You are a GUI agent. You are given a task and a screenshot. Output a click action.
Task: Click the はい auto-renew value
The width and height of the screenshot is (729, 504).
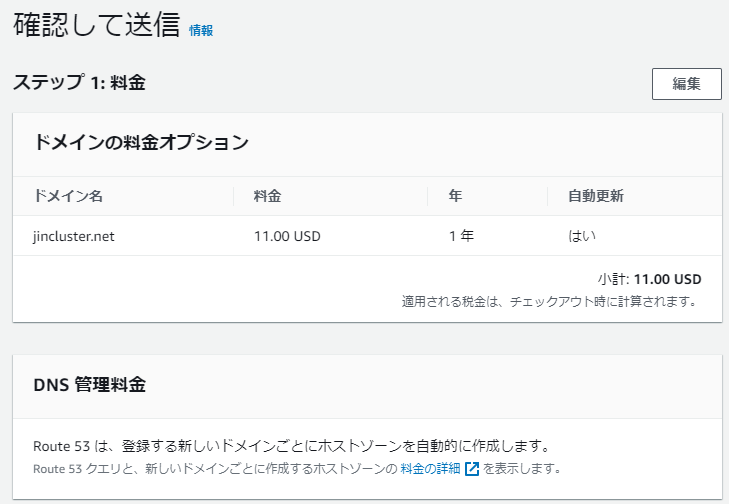[582, 236]
